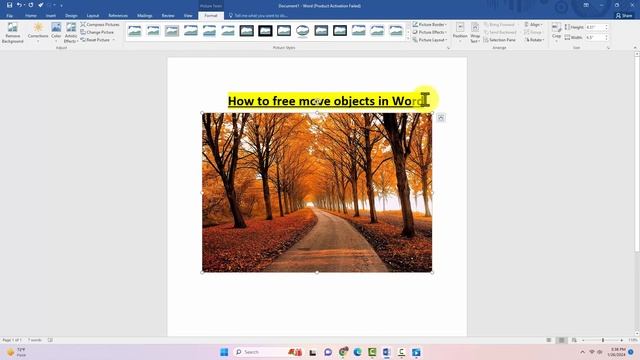Switch to the Insert tab
640x360 pixels.
coord(51,16)
